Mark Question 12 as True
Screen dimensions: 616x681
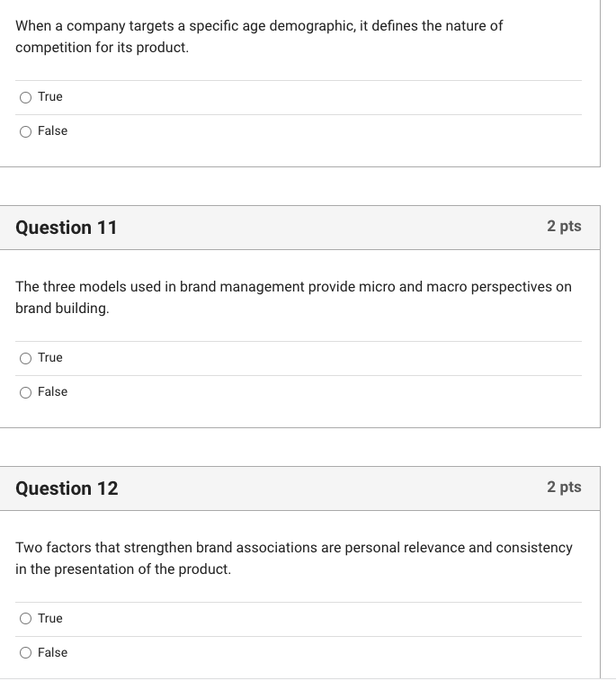(26, 619)
